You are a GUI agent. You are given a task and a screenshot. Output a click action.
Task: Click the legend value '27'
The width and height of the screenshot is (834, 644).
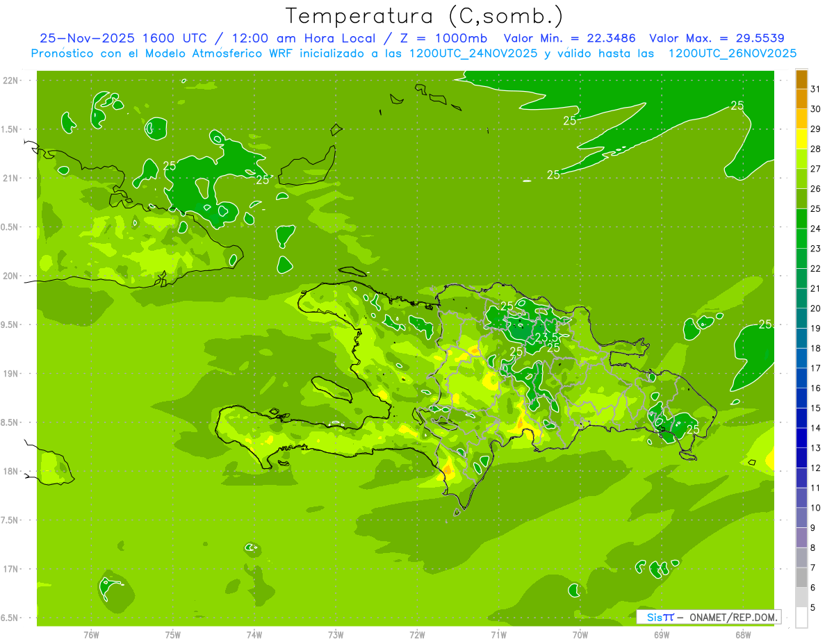(816, 169)
